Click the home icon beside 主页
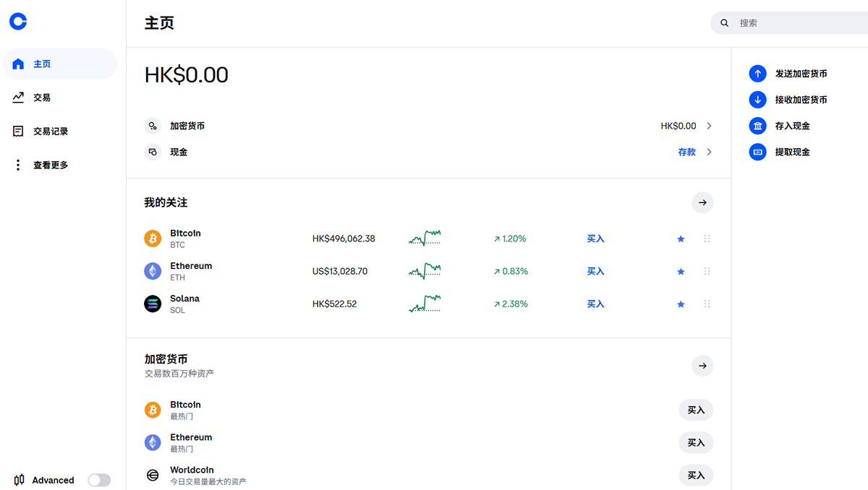 (x=18, y=64)
